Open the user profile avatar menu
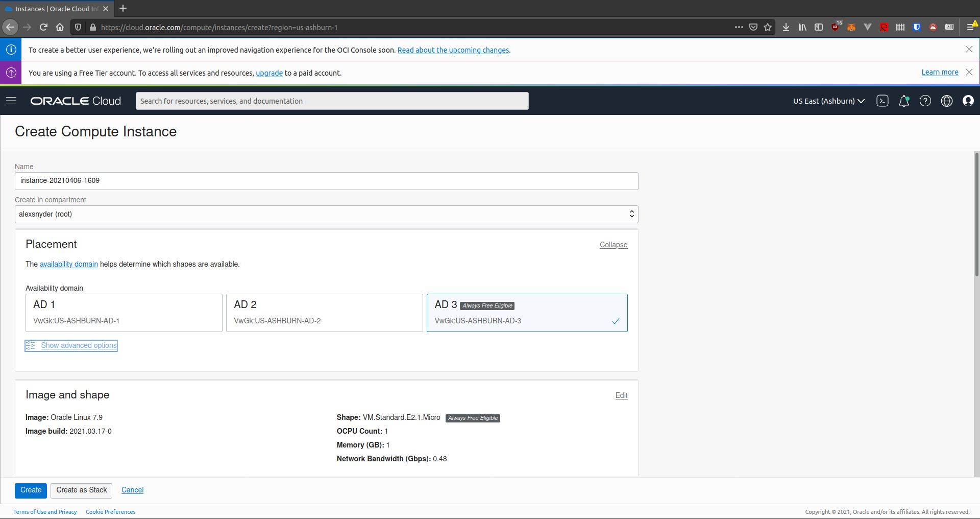This screenshot has height=519, width=980. pyautogui.click(x=968, y=101)
